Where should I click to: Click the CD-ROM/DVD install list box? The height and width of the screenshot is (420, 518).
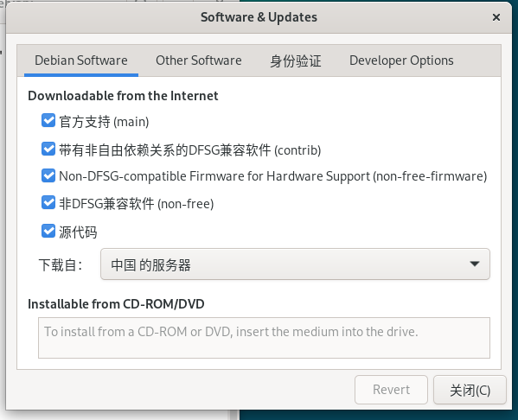(264, 338)
